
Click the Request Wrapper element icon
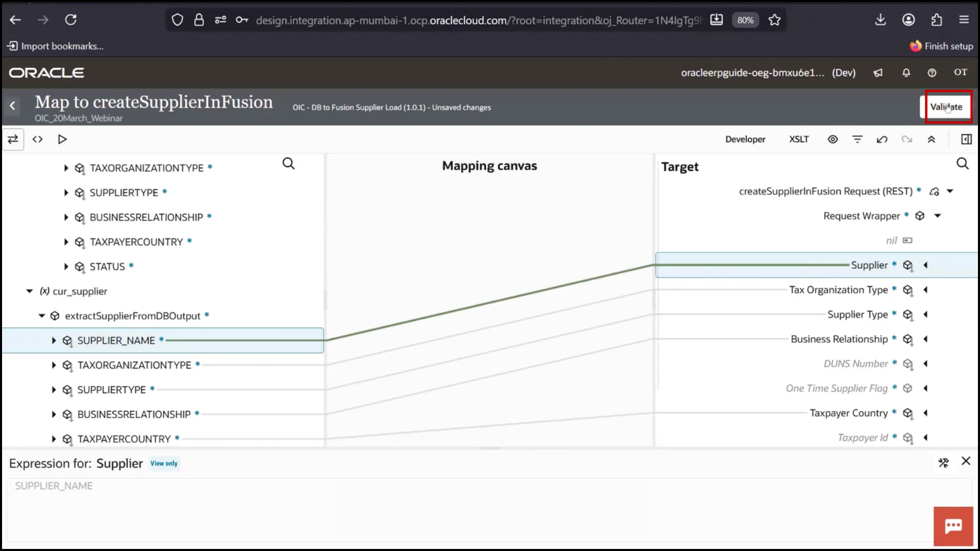(x=920, y=216)
